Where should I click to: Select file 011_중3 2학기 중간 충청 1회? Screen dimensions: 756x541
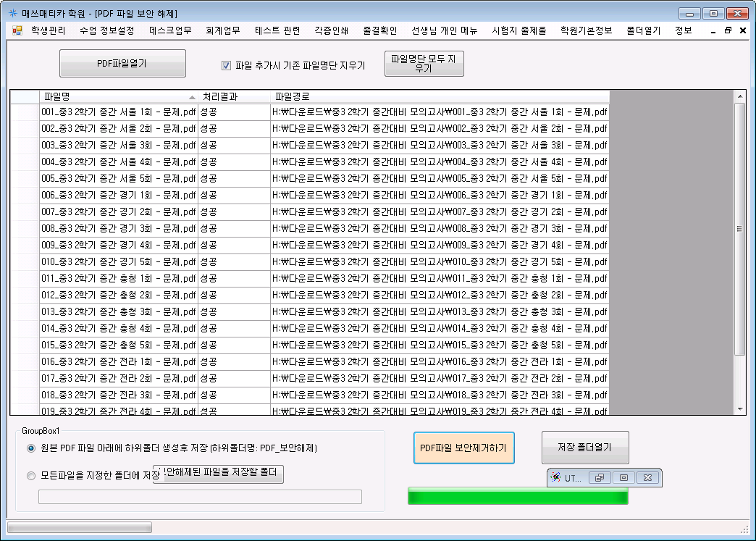[118, 278]
